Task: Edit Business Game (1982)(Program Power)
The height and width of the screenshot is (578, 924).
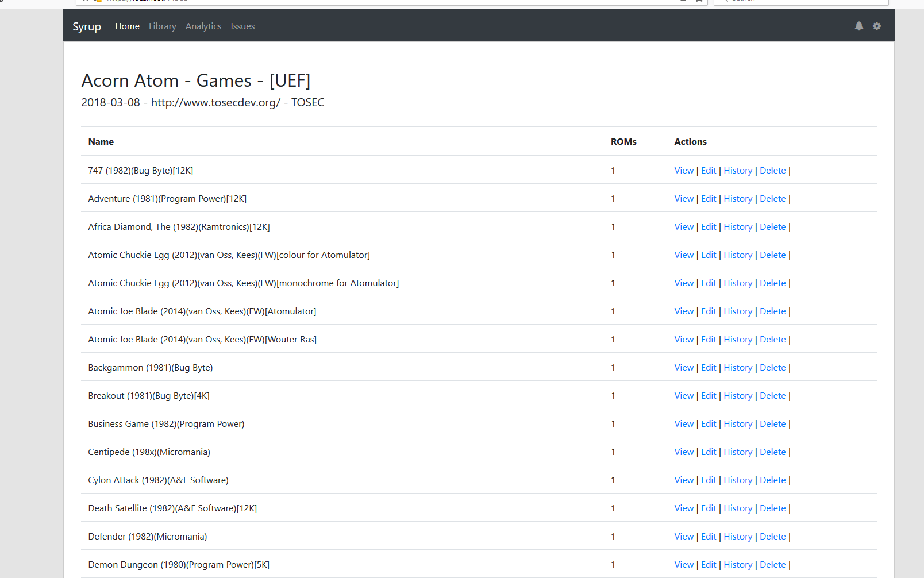Action: (709, 424)
